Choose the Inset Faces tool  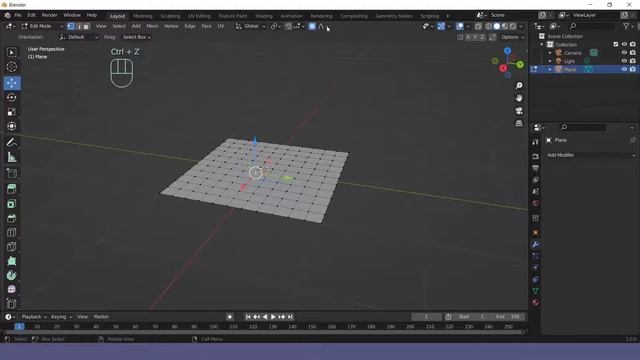(x=11, y=204)
